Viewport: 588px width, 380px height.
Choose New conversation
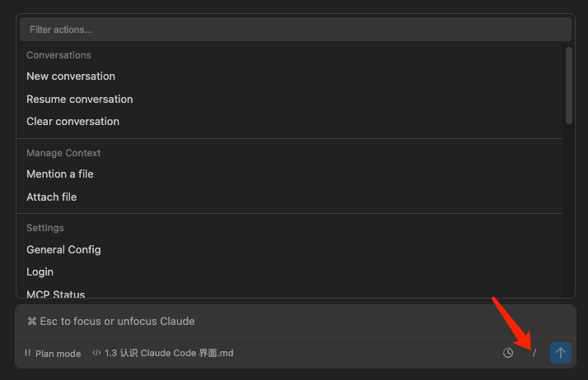coord(71,76)
